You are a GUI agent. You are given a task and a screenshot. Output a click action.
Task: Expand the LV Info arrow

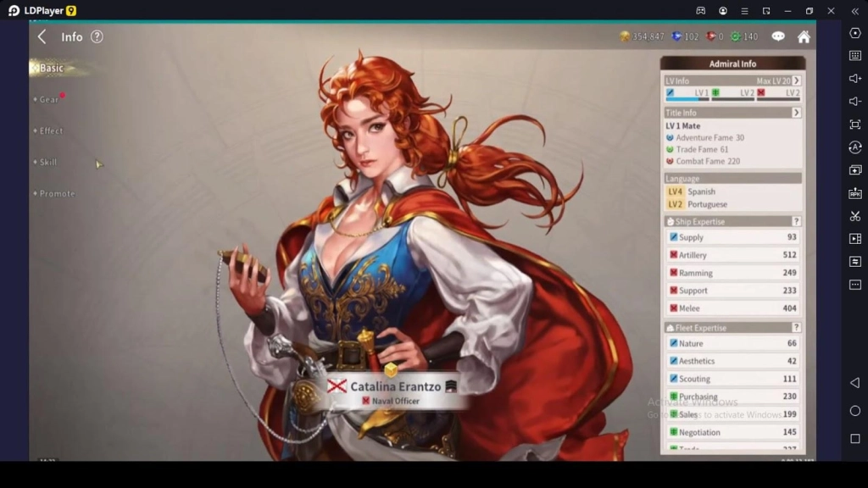(796, 80)
